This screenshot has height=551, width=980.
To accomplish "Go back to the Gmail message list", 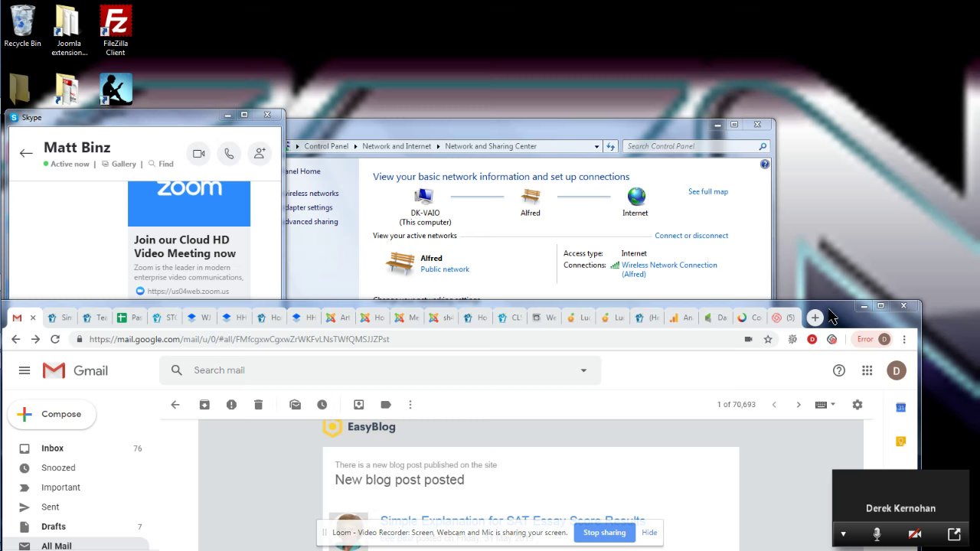I will click(175, 405).
